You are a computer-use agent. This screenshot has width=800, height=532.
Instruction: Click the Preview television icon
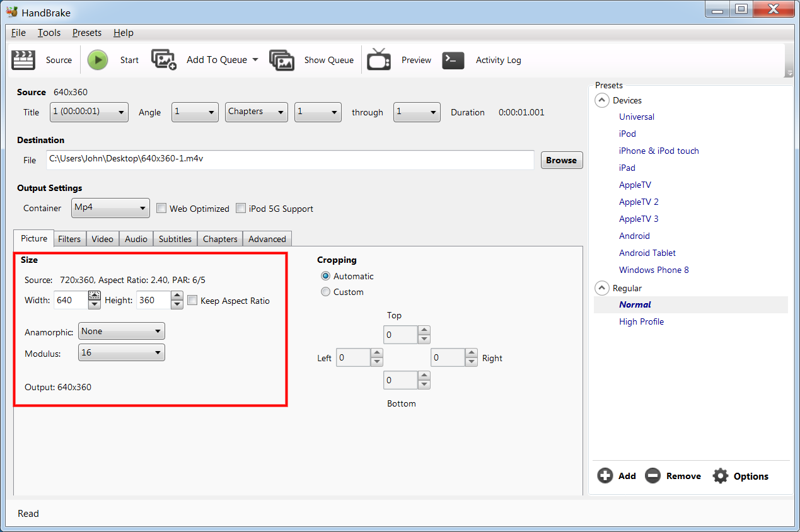(x=379, y=59)
